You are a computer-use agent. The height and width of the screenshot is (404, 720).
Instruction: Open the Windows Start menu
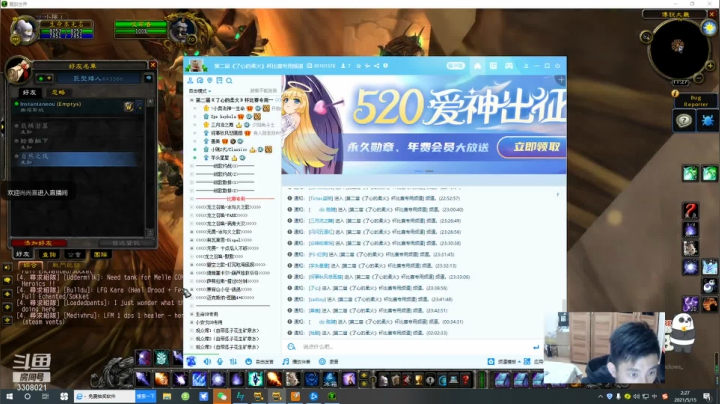[9, 396]
